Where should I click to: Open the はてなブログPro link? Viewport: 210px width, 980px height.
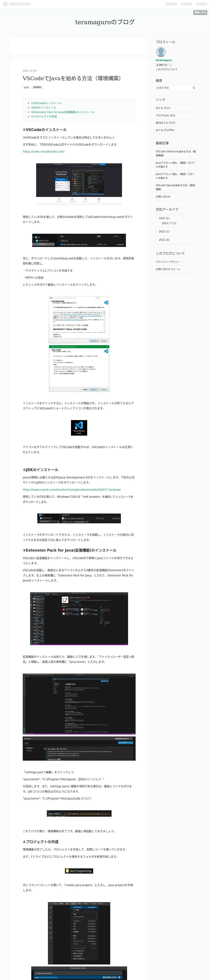[x=165, y=130]
